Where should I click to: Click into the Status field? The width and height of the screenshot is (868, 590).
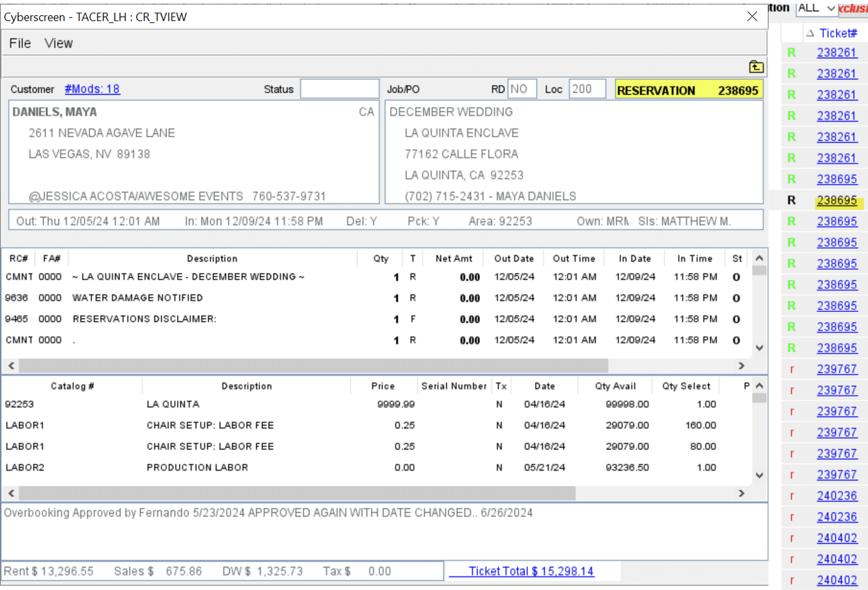pos(339,89)
